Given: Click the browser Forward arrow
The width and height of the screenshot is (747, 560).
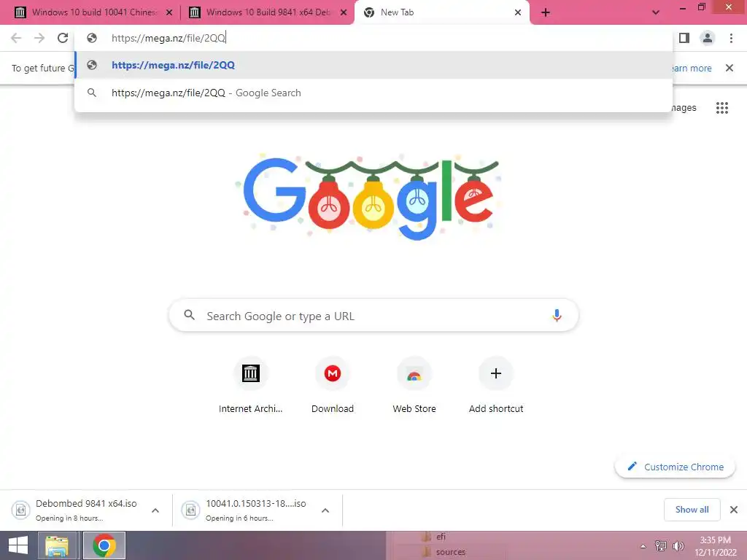Looking at the screenshot, I should coord(39,38).
